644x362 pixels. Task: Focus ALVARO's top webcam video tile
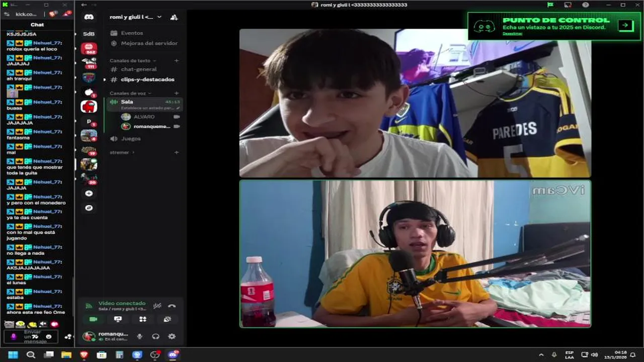tap(415, 103)
